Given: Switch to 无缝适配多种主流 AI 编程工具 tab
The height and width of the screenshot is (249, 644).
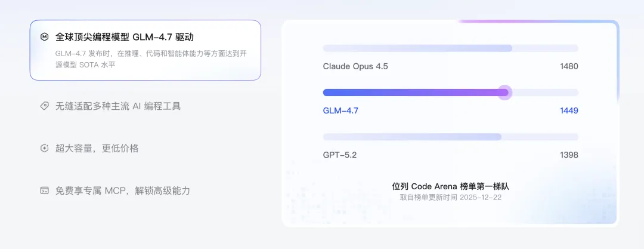Looking at the screenshot, I should pyautogui.click(x=118, y=106).
